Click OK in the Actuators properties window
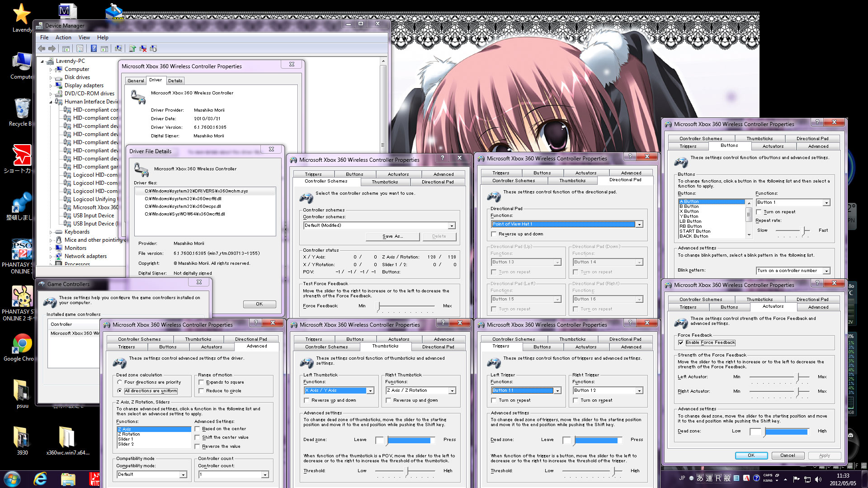 click(751, 455)
